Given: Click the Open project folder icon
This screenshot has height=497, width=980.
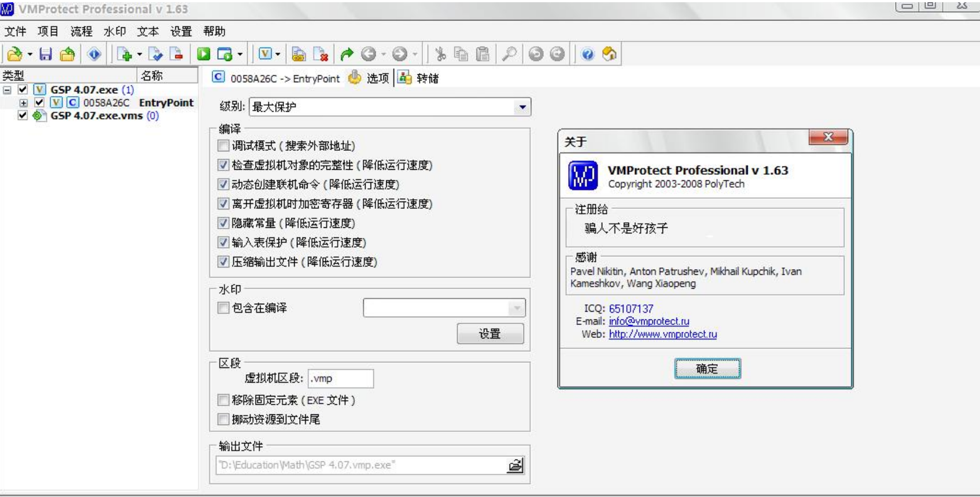Looking at the screenshot, I should tap(15, 54).
